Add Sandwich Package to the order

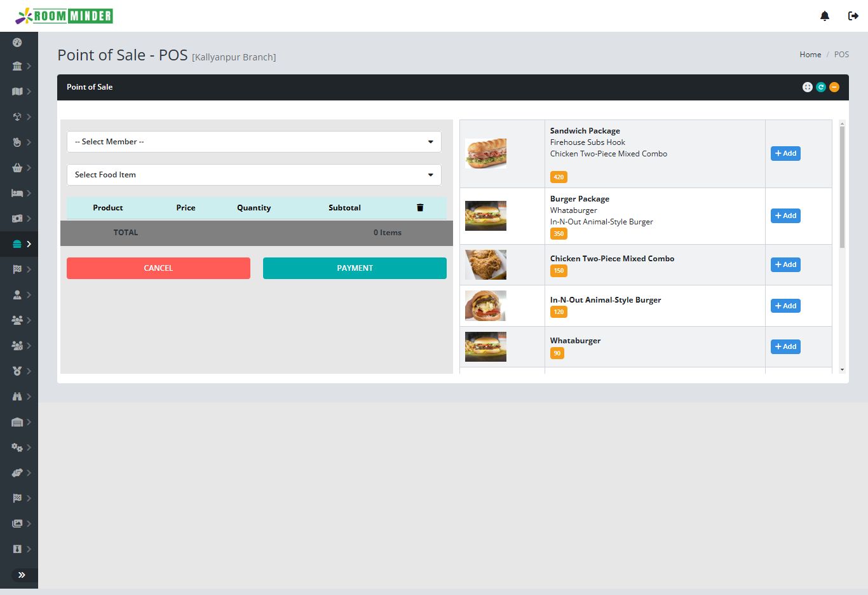click(785, 153)
